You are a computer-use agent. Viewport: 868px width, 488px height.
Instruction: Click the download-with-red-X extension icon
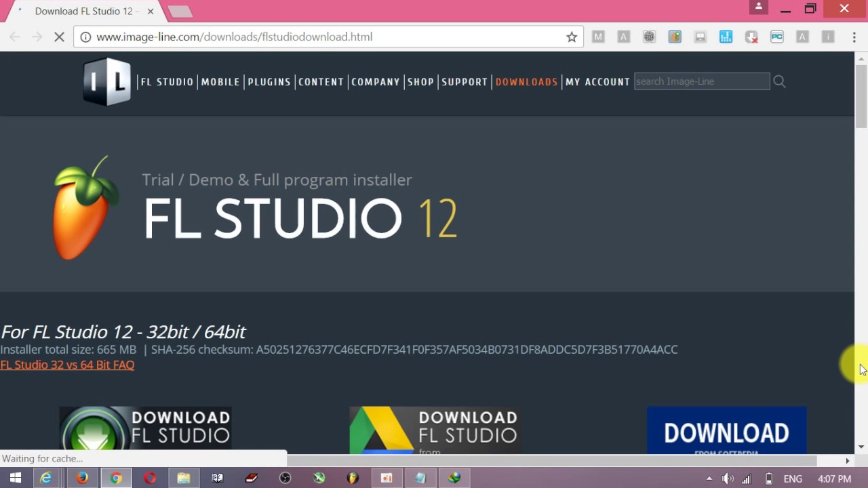pos(751,37)
